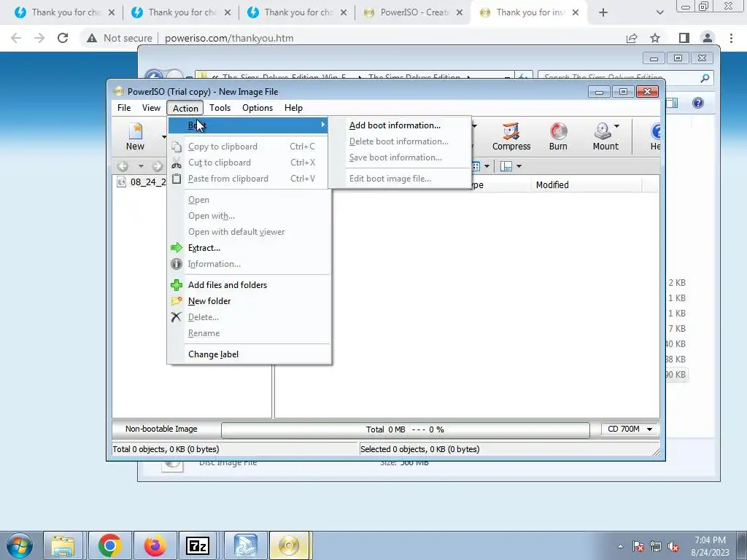The width and height of the screenshot is (747, 560).
Task: Click the Add files and folders plus icon
Action: pyautogui.click(x=177, y=285)
